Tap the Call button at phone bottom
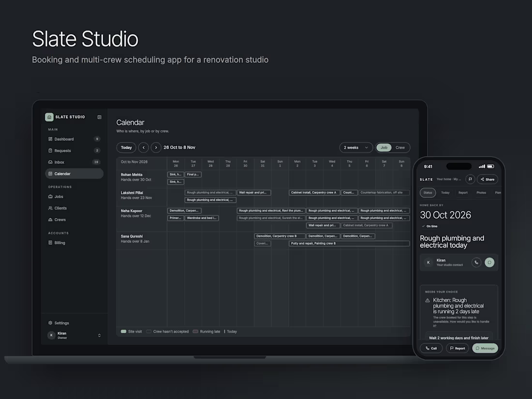 coord(431,348)
